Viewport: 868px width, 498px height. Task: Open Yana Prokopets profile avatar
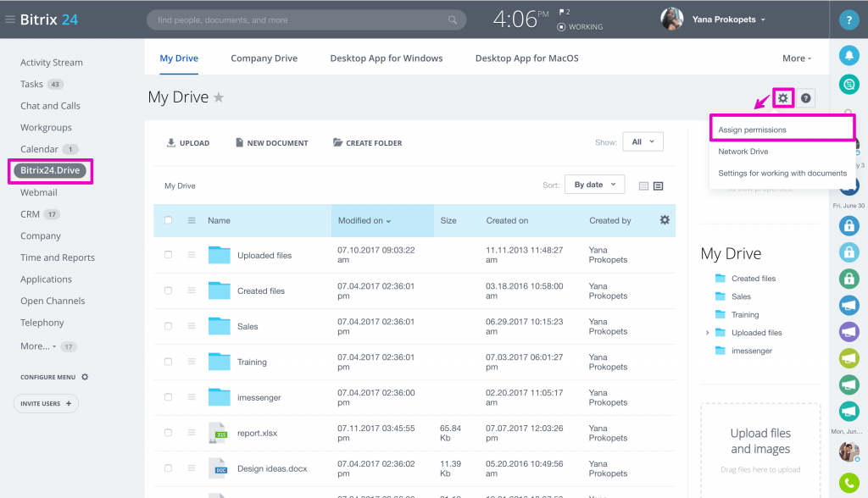click(671, 19)
